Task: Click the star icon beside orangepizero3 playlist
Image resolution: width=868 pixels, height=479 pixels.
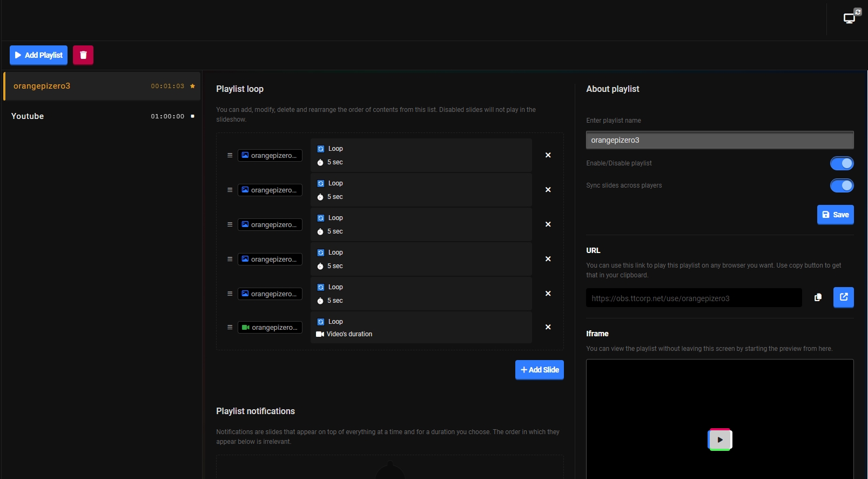Action: (192, 86)
